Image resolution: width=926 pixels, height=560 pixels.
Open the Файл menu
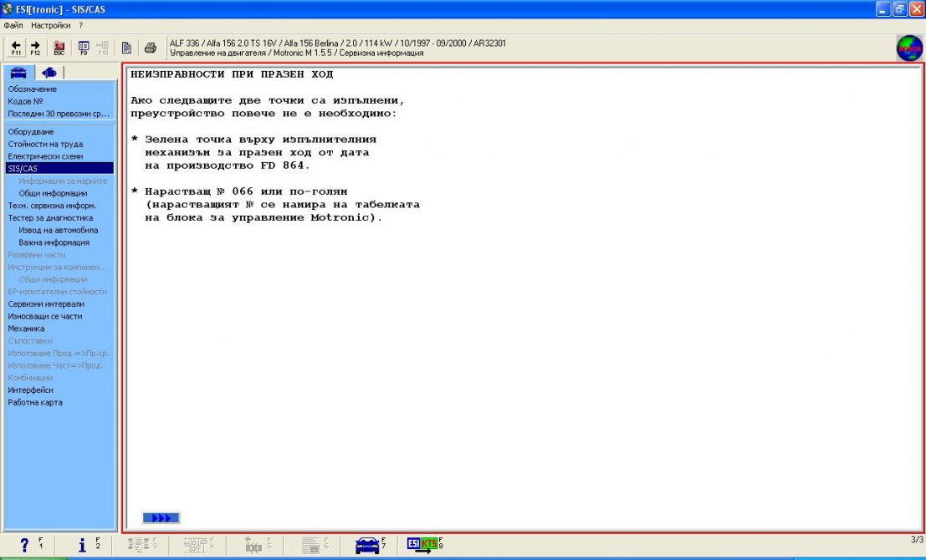point(13,25)
